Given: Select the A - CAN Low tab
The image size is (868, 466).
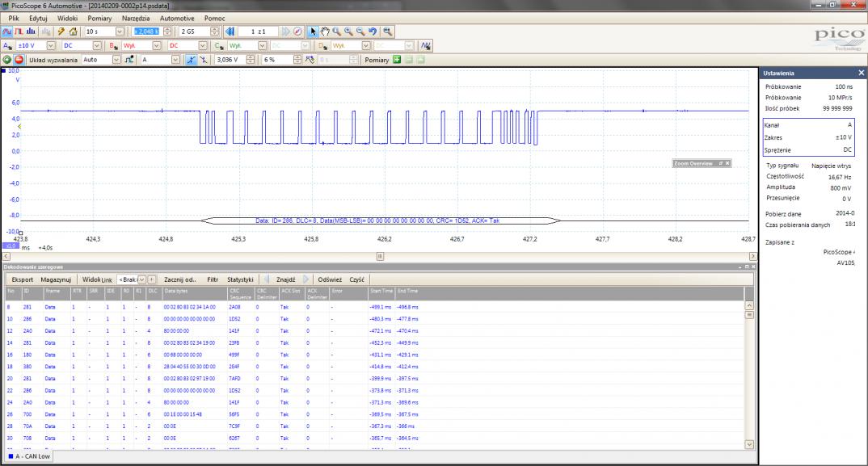Looking at the screenshot, I should (x=29, y=456).
